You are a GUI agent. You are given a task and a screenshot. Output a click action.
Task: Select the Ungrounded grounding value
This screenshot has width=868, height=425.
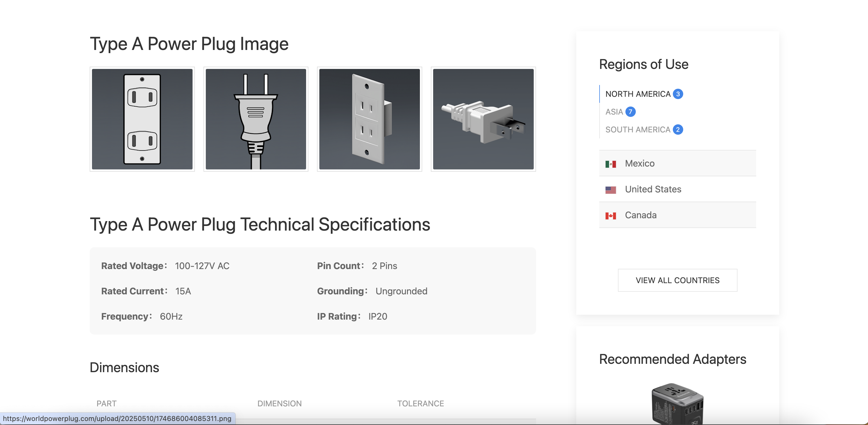pos(401,291)
